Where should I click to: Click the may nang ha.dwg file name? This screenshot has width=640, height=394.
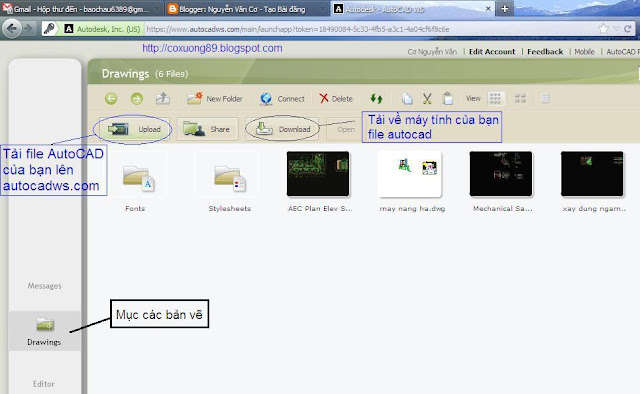[x=412, y=209]
